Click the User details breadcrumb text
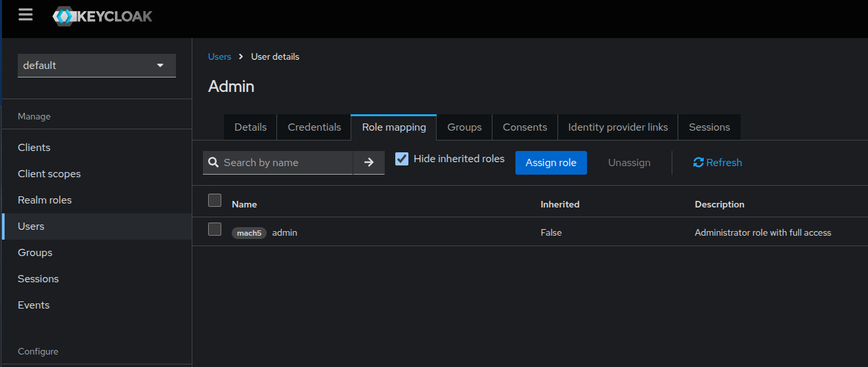 pos(275,56)
